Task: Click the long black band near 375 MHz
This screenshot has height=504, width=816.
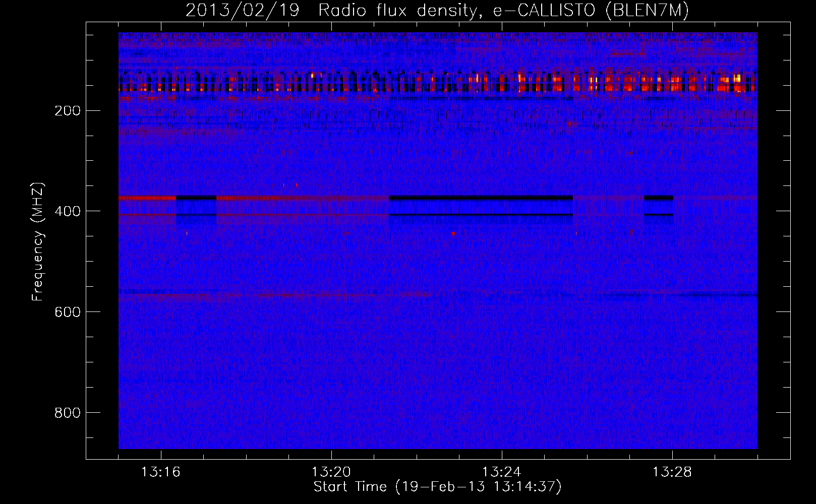Action: tap(481, 198)
